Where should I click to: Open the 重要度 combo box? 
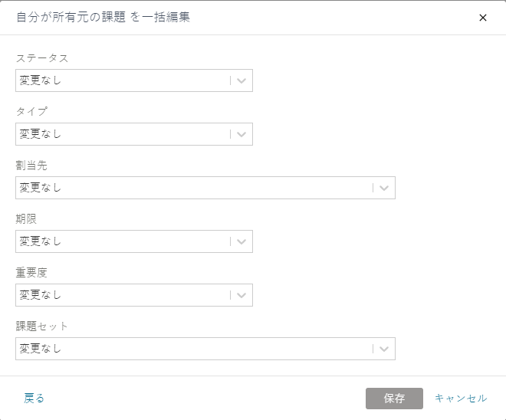tap(134, 295)
